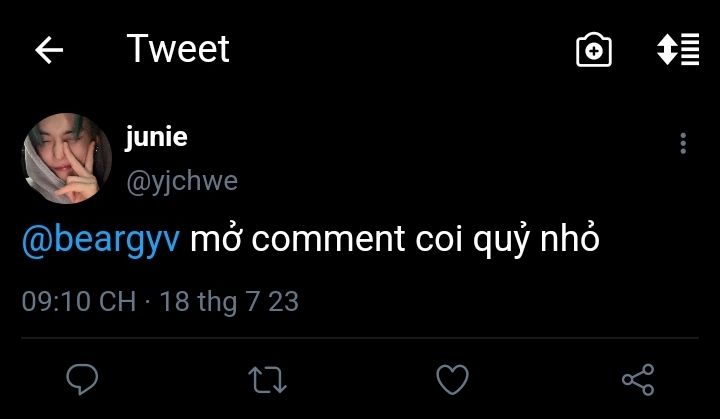View junie's round profile picture
The width and height of the screenshot is (720, 419).
tap(67, 158)
